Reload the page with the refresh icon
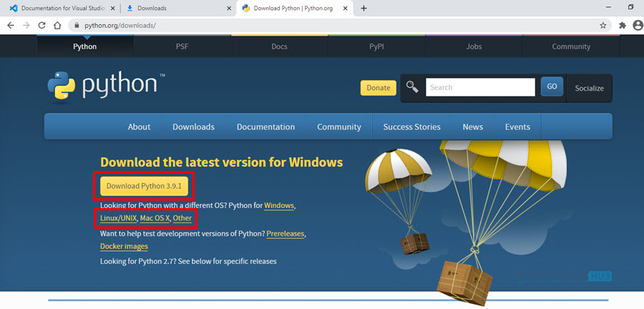644x309 pixels. tap(42, 25)
